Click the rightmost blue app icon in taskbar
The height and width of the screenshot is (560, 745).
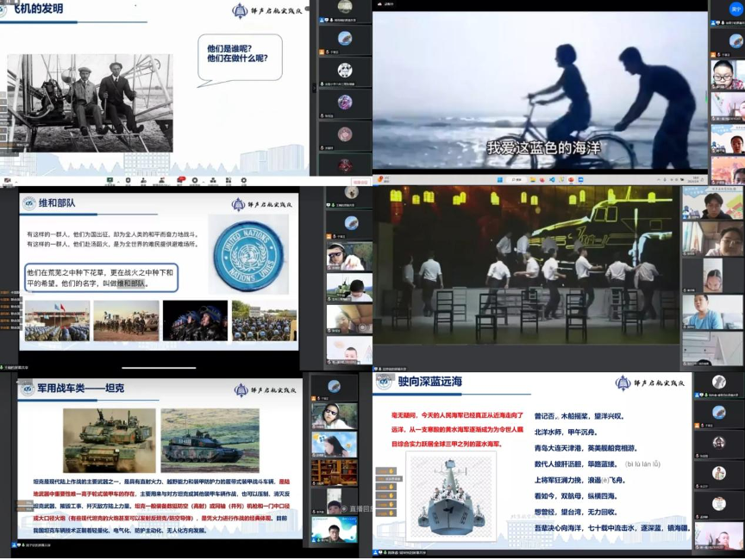tap(581, 180)
